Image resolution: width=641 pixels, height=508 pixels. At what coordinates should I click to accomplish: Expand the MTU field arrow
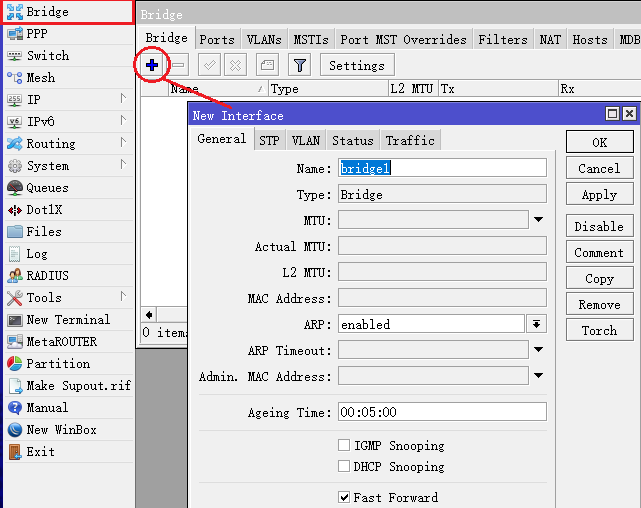coord(538,220)
